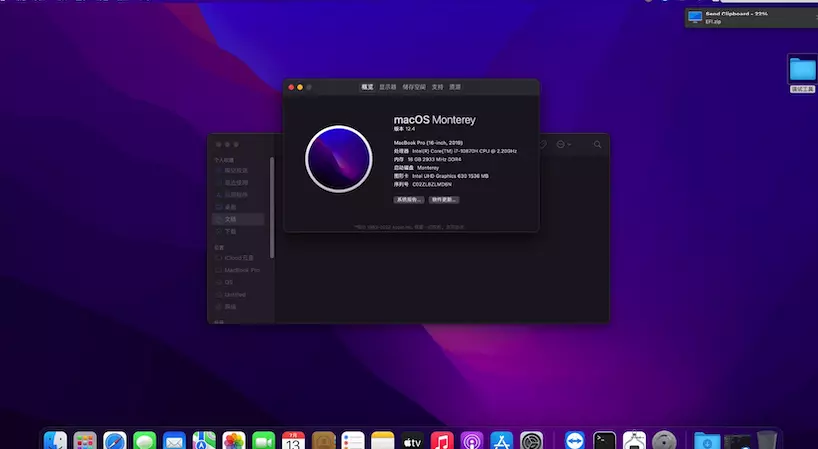Viewport: 818px width, 449px height.
Task: Click the MacBook Pro (16-inch, 2019) text
Action: click(x=428, y=143)
